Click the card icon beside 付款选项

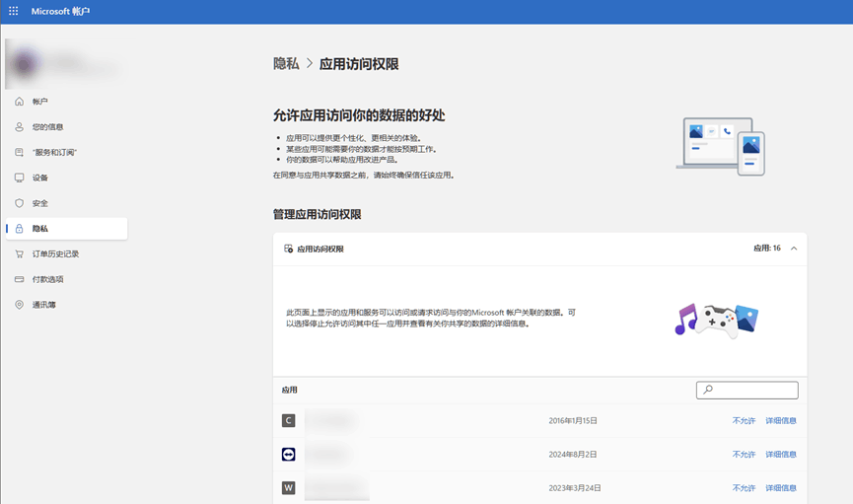[19, 279]
